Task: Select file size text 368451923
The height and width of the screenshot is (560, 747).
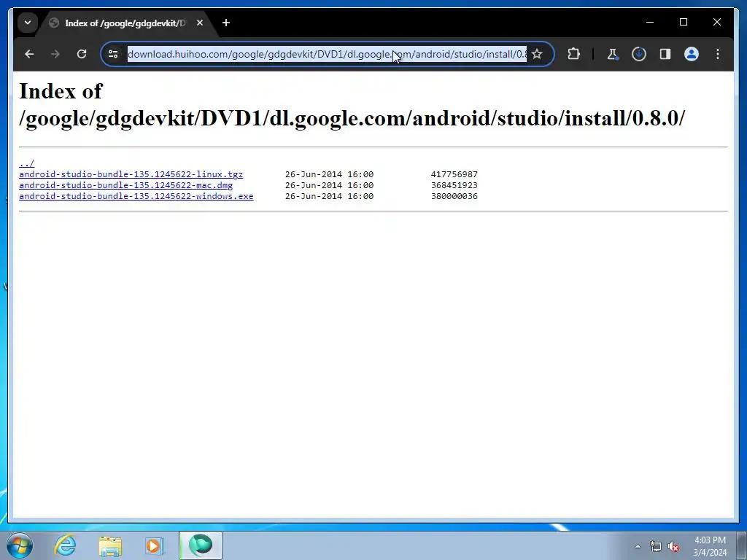Action: pos(454,185)
